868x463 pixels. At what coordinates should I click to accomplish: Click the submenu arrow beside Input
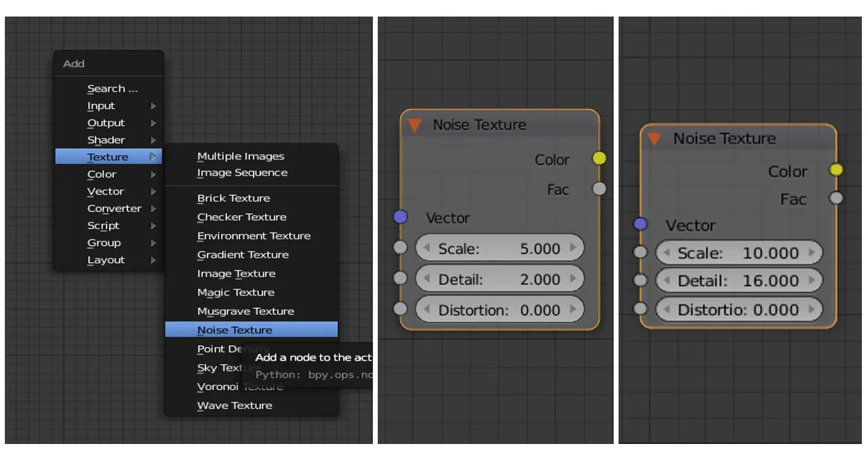[153, 106]
